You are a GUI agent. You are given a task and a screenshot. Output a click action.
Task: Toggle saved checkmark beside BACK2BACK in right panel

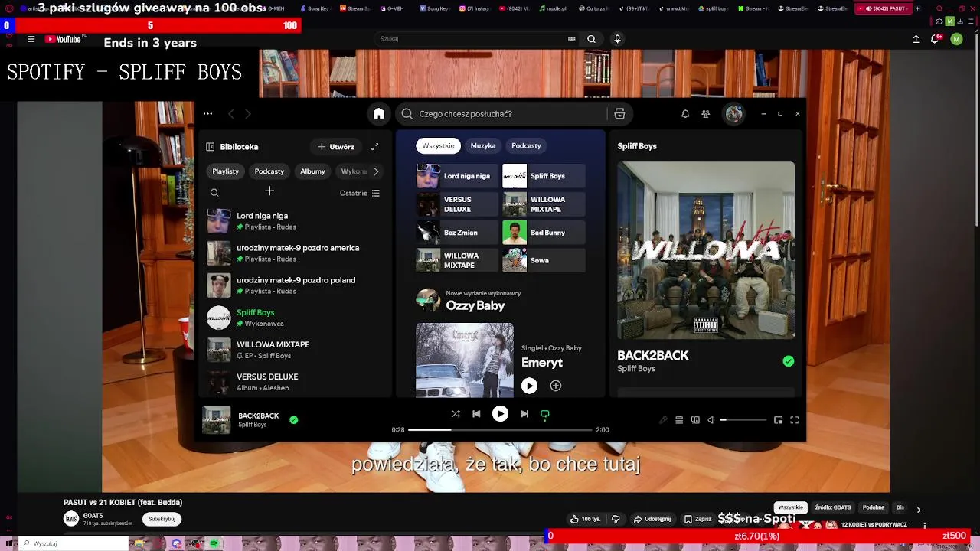point(788,361)
